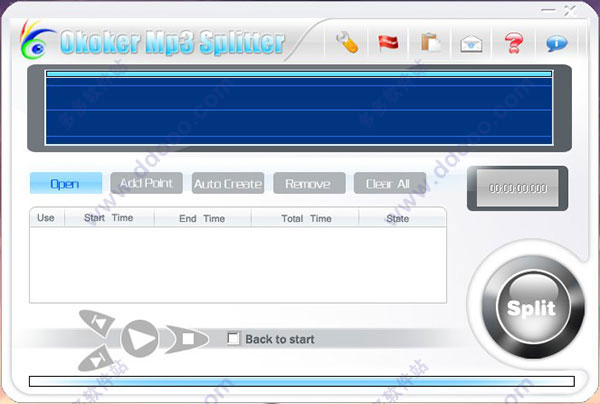This screenshot has width=600, height=404.
Task: Click the red flag icon
Action: 388,42
